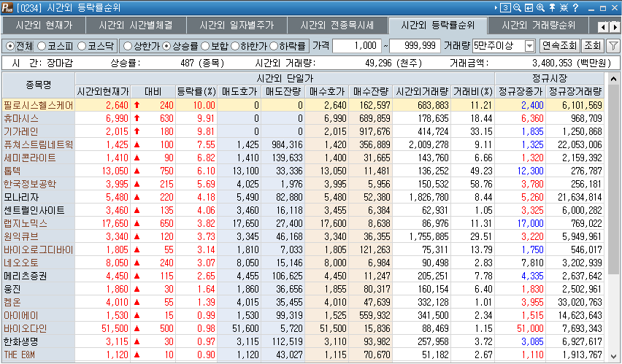Select the 전체 radio button
The image size is (622, 364).
[x=10, y=46]
